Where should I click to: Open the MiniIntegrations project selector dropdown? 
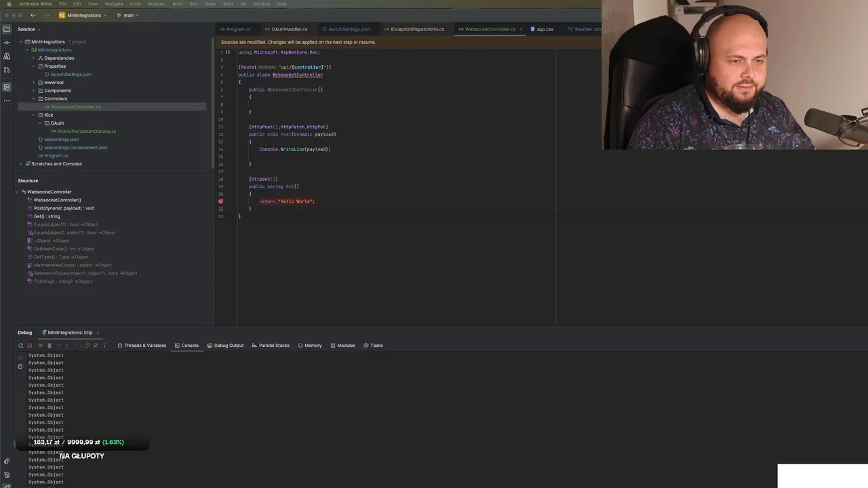coord(83,15)
